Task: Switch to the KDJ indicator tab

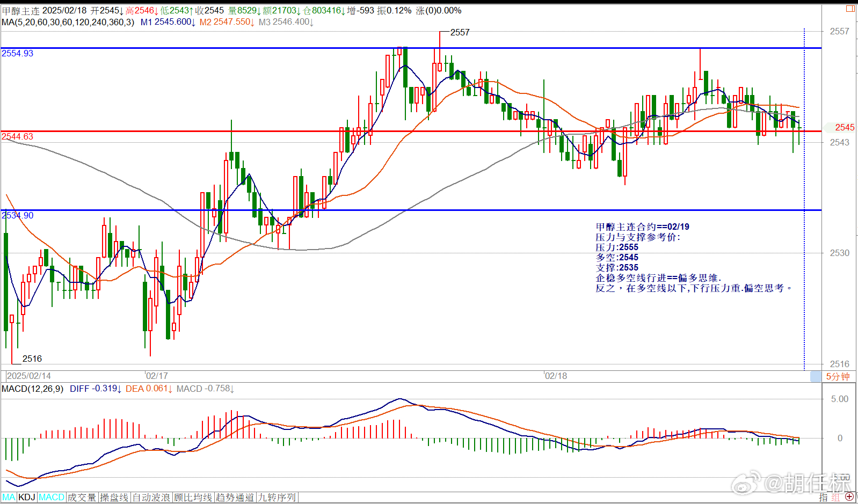Action: click(x=27, y=498)
